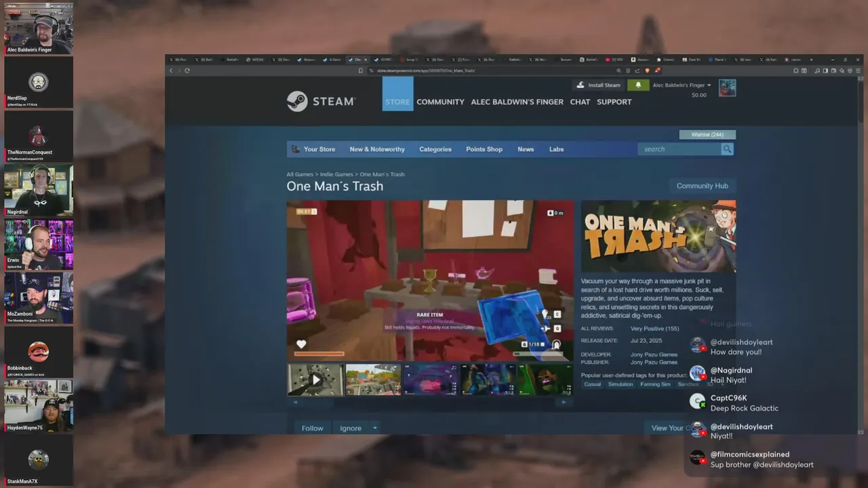Open the media music note icon

point(817,70)
